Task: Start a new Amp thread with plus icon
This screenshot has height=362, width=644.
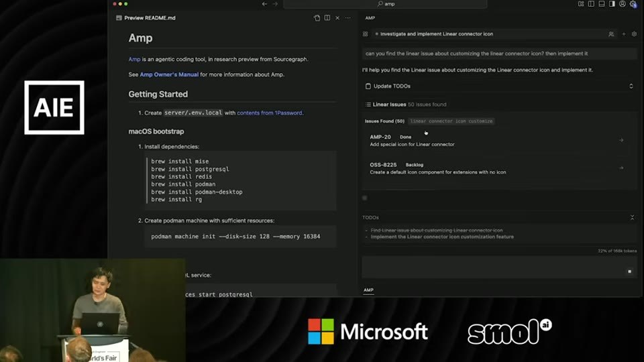Action: (x=623, y=34)
